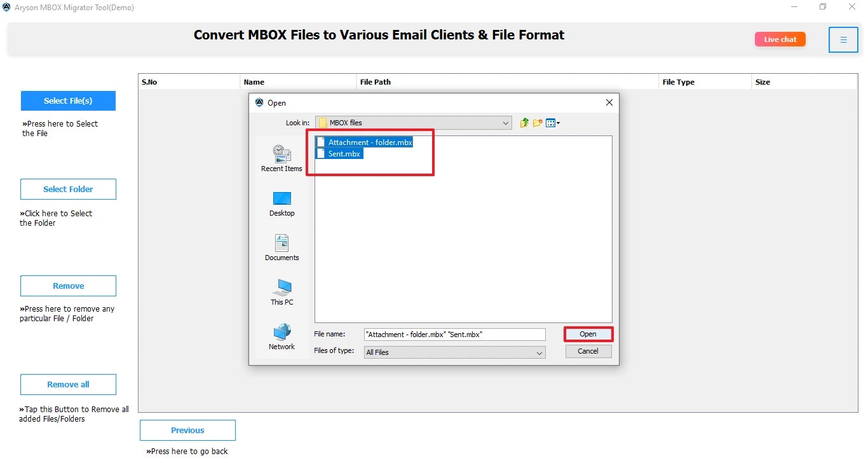
Task: Click the Select Folder button
Action: (x=68, y=189)
